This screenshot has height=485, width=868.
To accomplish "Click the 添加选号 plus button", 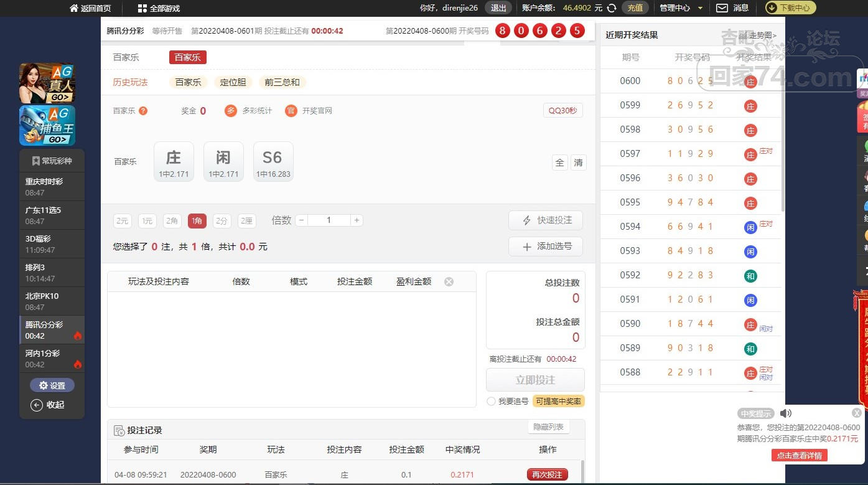I will click(546, 247).
